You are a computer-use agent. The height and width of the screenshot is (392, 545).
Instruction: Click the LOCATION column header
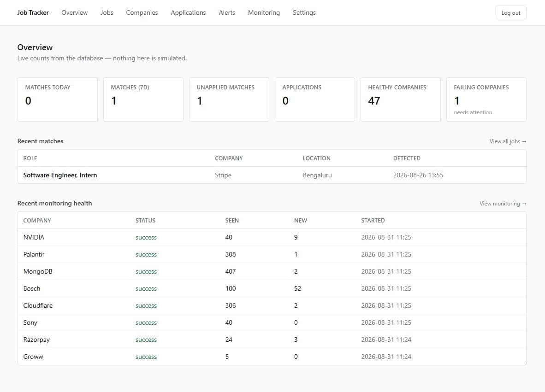click(x=317, y=158)
